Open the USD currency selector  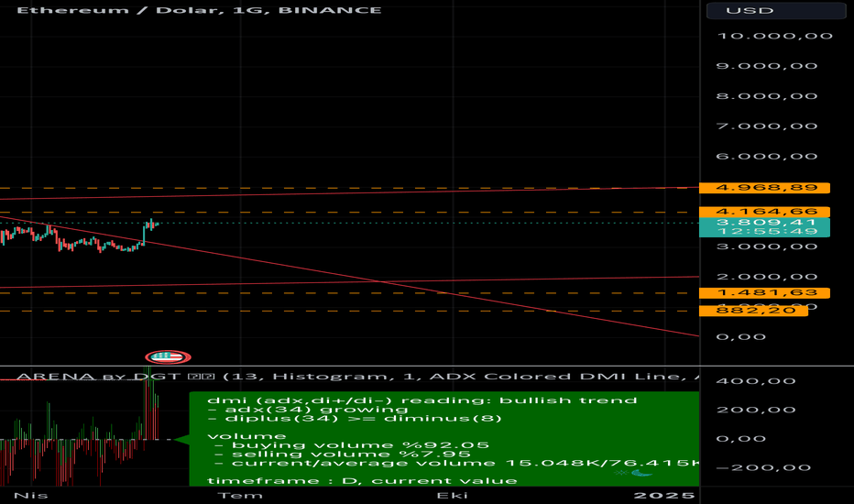[774, 10]
